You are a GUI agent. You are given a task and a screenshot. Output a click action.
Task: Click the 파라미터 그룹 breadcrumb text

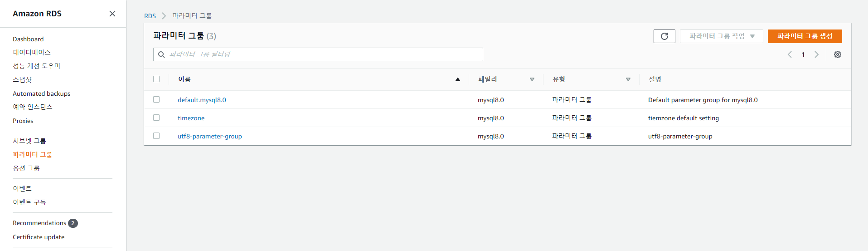click(x=192, y=15)
